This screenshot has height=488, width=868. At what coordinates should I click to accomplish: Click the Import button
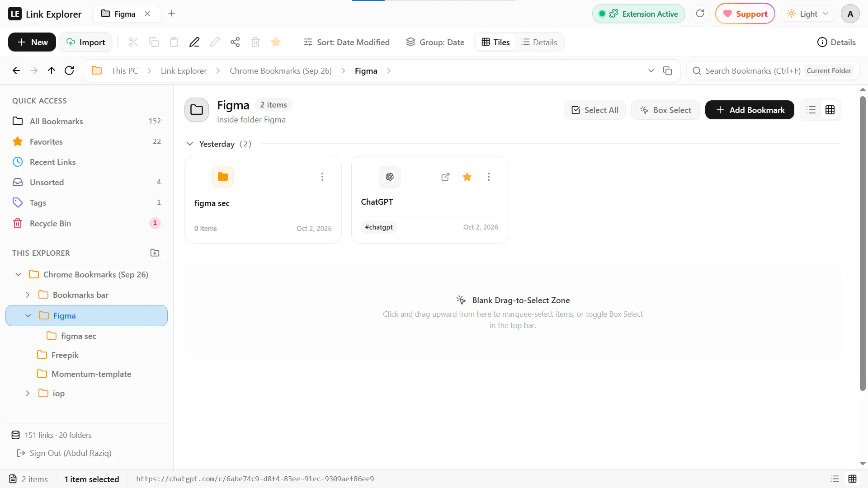tap(85, 42)
